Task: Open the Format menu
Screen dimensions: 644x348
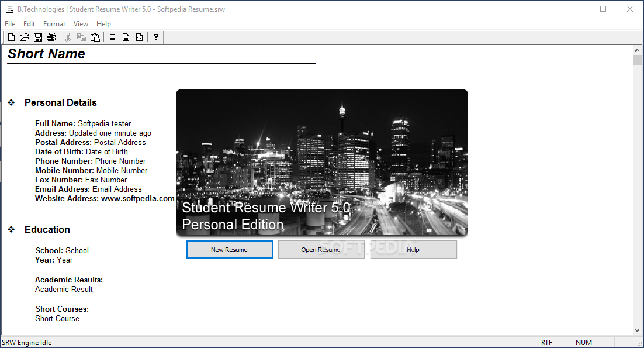Action: [54, 24]
